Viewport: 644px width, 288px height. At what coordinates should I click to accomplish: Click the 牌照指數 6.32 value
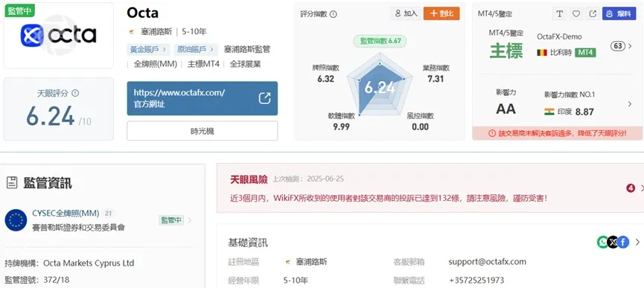click(x=325, y=79)
